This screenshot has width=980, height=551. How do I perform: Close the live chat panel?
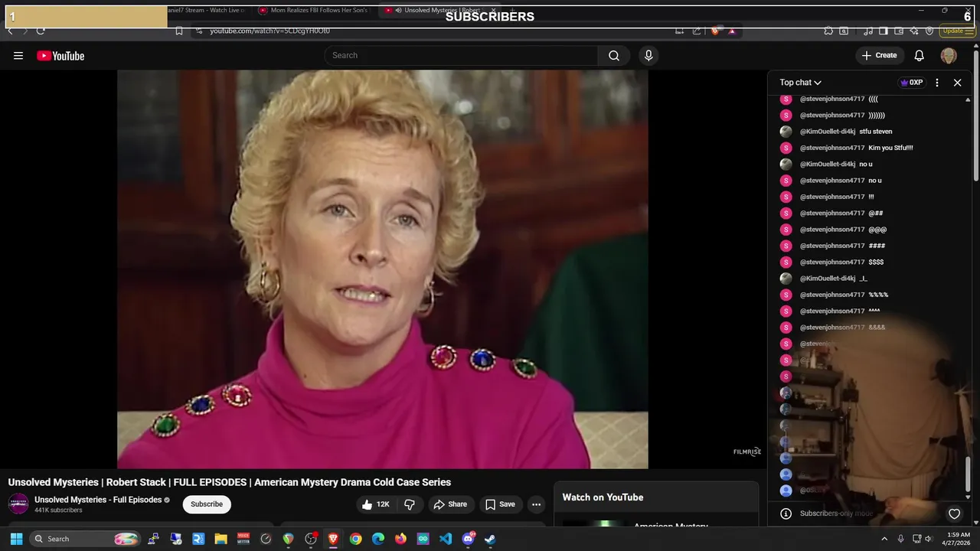957,83
